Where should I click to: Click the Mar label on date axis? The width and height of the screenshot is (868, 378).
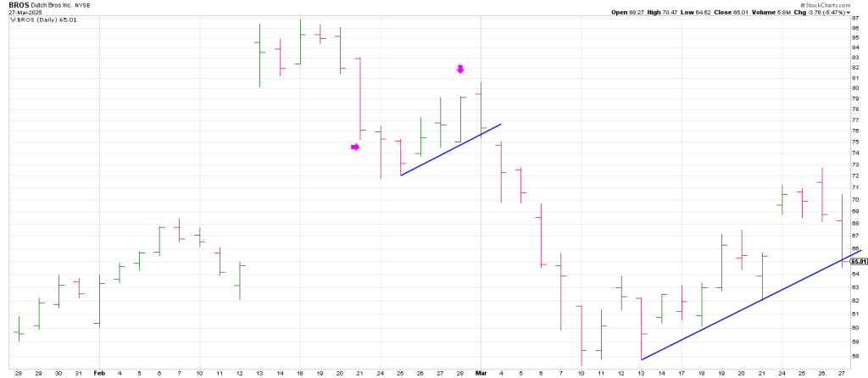coord(481,372)
